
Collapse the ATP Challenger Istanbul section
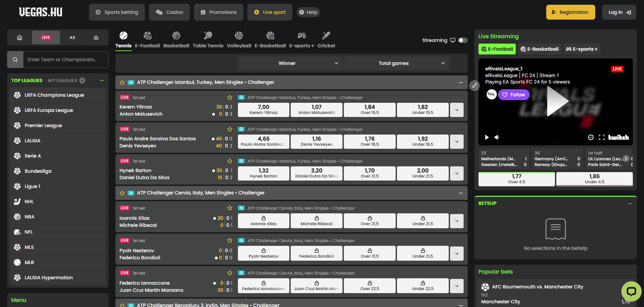click(x=461, y=82)
